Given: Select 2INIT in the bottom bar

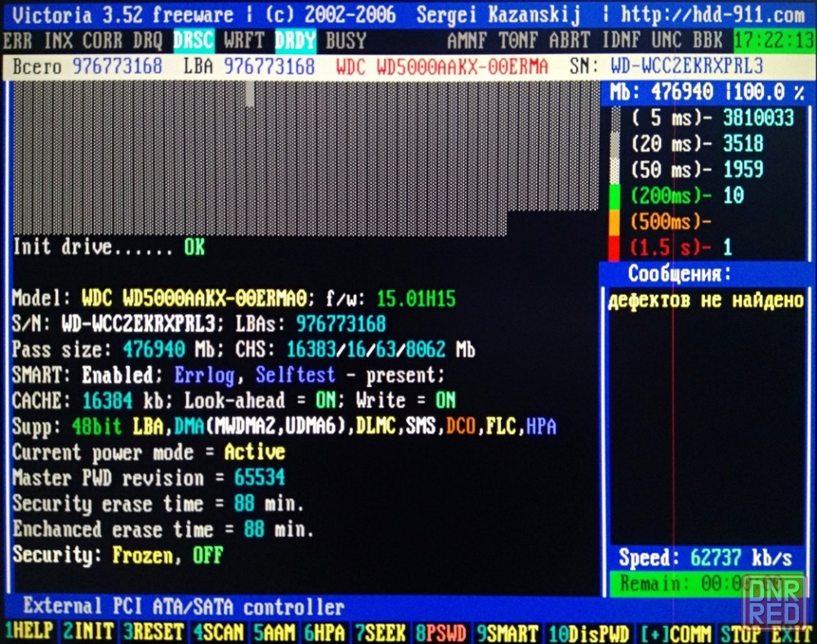Looking at the screenshot, I should coord(91,633).
